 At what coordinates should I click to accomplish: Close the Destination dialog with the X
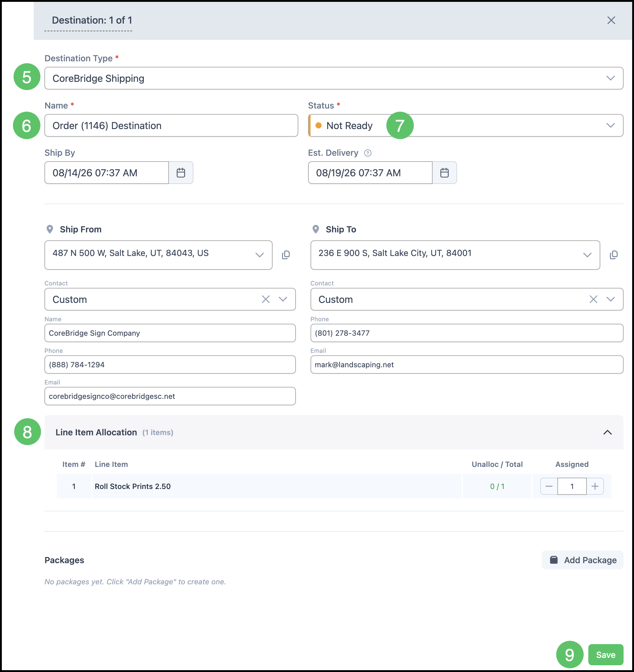point(611,20)
